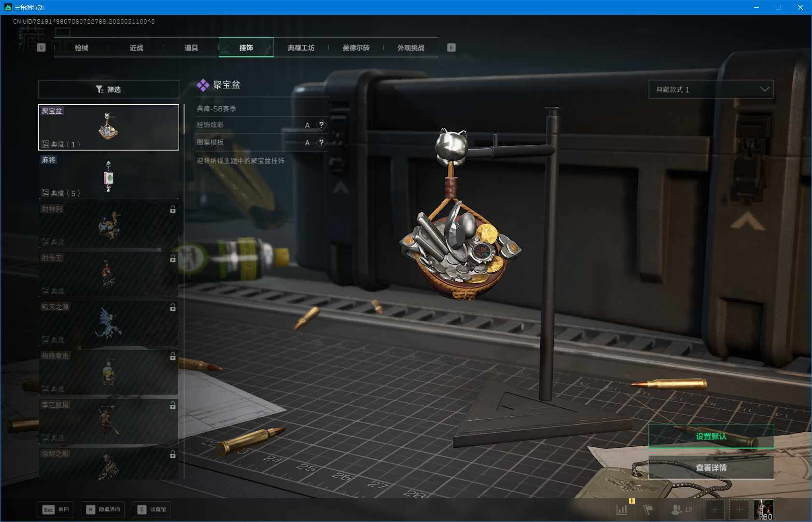Toggle 隐藏界面 hide interface button
The width and height of the screenshot is (812, 522).
click(103, 509)
